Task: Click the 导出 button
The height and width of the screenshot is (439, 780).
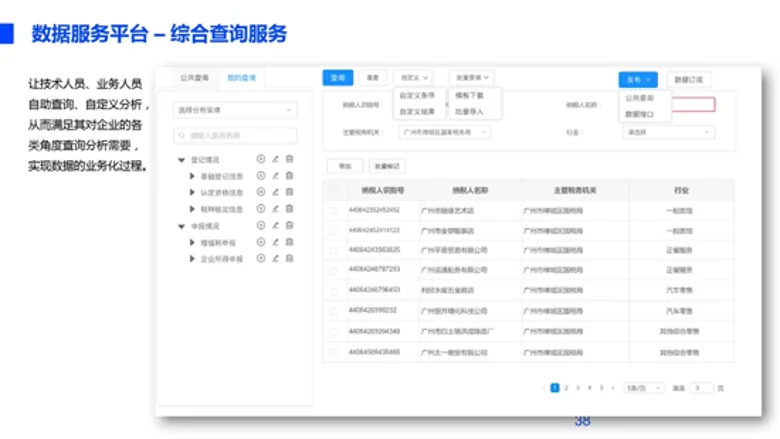Action: coord(345,166)
